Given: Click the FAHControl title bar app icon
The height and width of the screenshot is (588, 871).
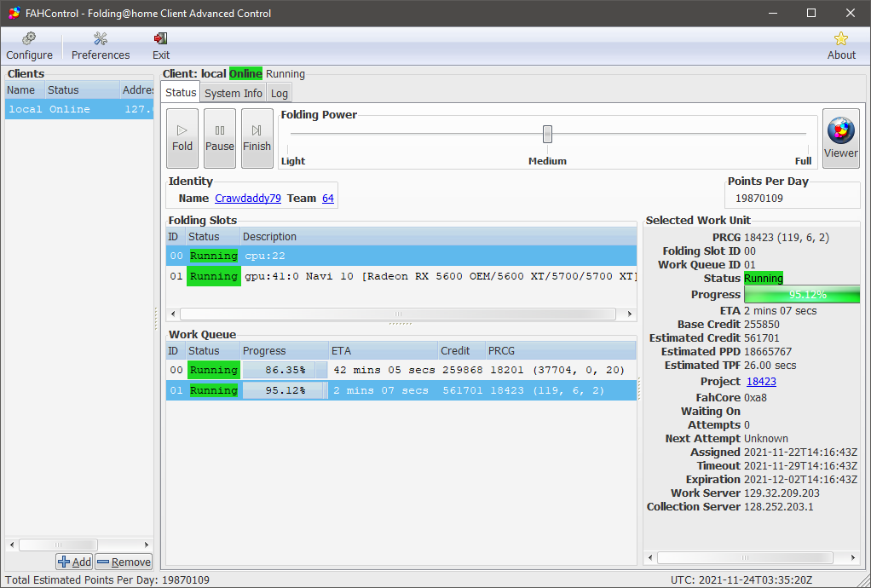Looking at the screenshot, I should click(x=14, y=13).
